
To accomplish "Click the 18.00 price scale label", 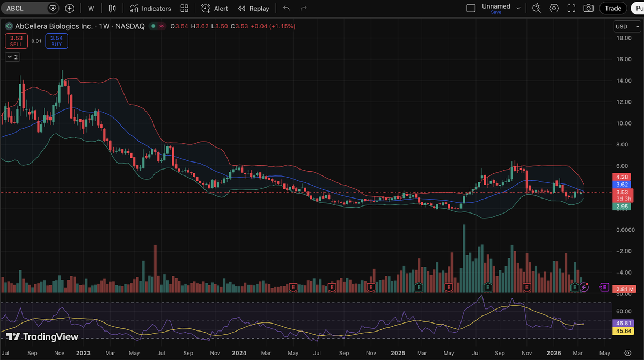I will coord(624,38).
